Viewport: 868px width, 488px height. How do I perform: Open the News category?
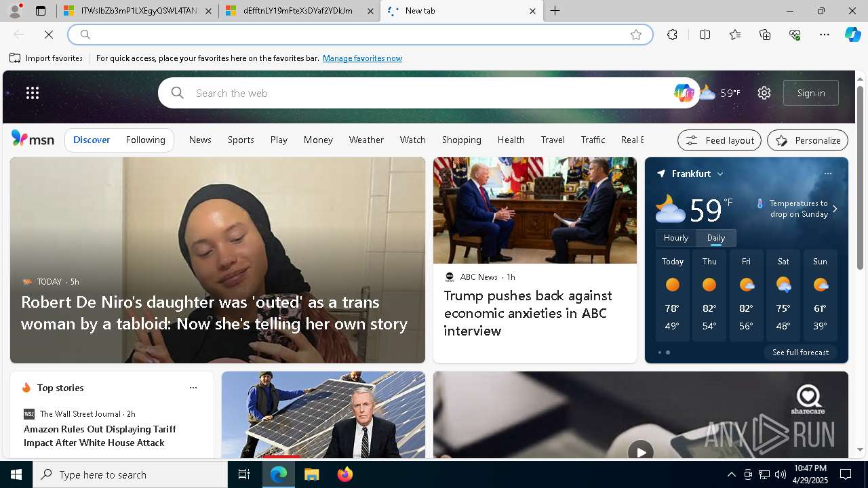click(x=200, y=140)
